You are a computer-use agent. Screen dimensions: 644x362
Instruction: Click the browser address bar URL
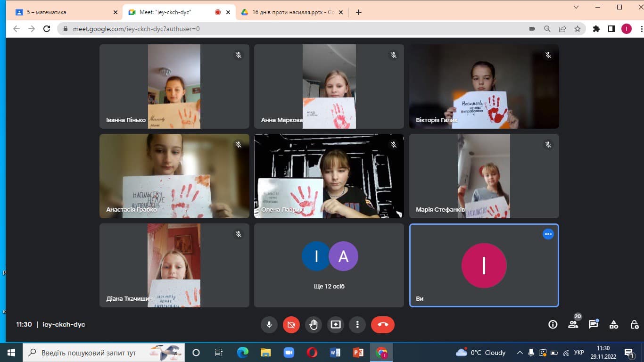[x=137, y=29]
